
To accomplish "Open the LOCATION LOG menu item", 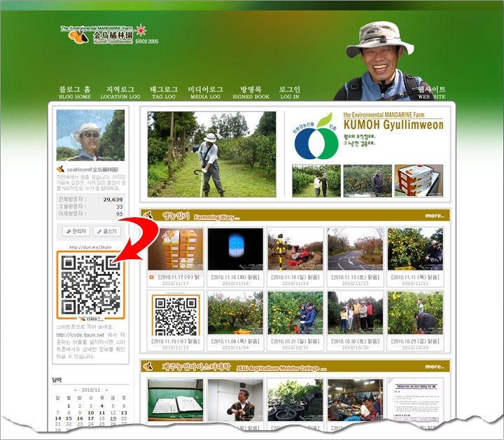I will (x=120, y=92).
